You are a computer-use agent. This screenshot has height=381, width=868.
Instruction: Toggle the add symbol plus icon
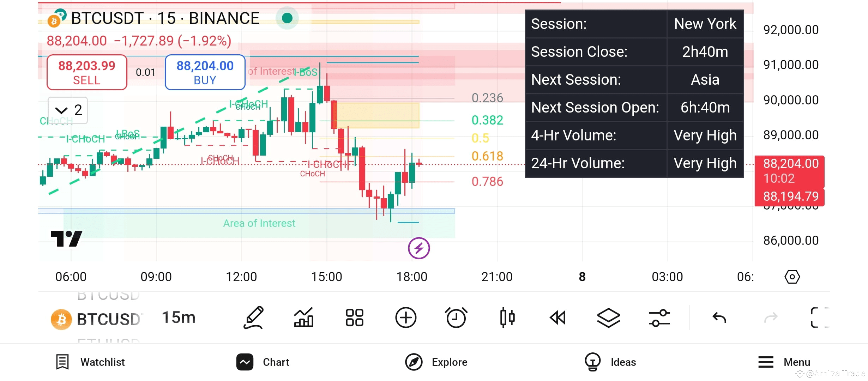(406, 317)
